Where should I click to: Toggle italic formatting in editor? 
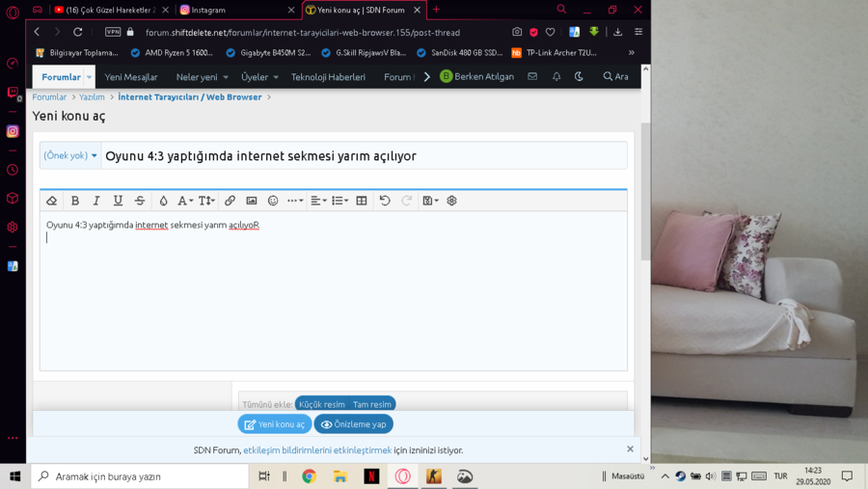(96, 201)
